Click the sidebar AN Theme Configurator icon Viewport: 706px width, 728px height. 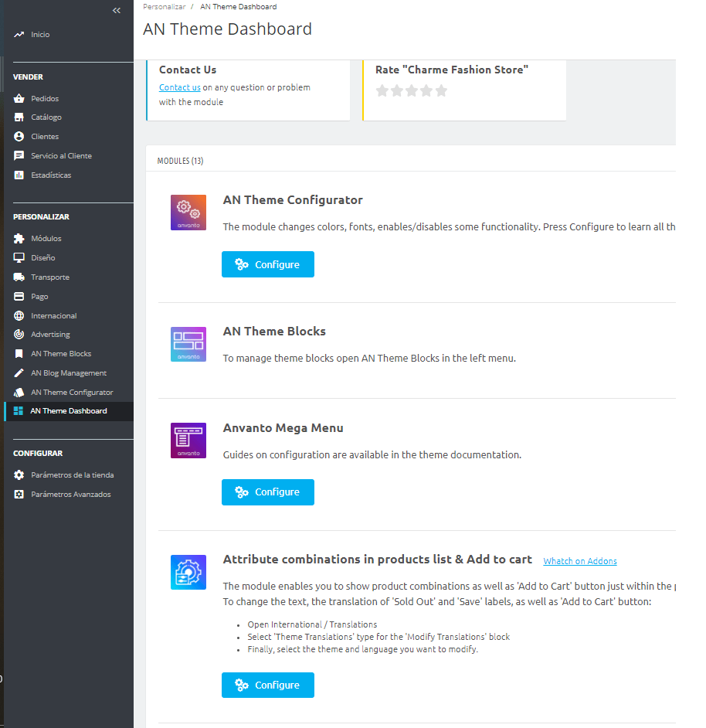19,393
